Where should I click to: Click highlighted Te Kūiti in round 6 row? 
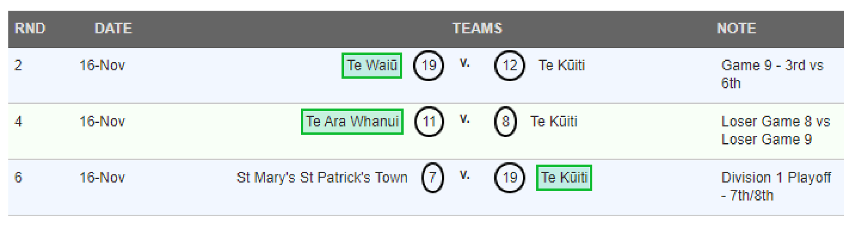(564, 178)
